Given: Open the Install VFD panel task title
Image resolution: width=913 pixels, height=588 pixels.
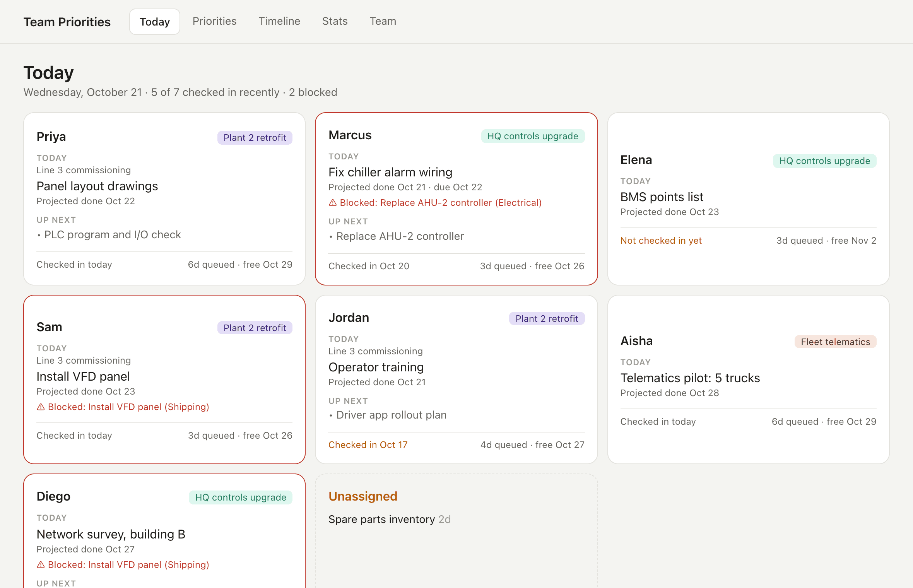Looking at the screenshot, I should [83, 377].
